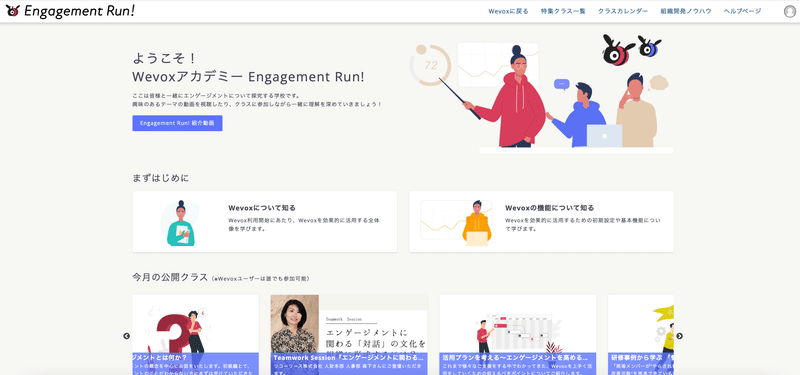Click the Engagement Run! 紹介動画 button
Viewport: 800px width, 375px height.
[x=177, y=123]
